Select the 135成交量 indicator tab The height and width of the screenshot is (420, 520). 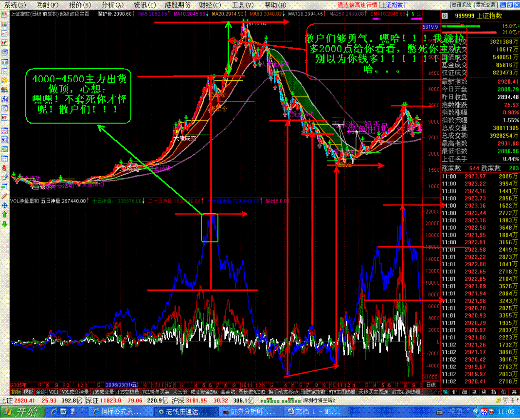tap(103, 392)
